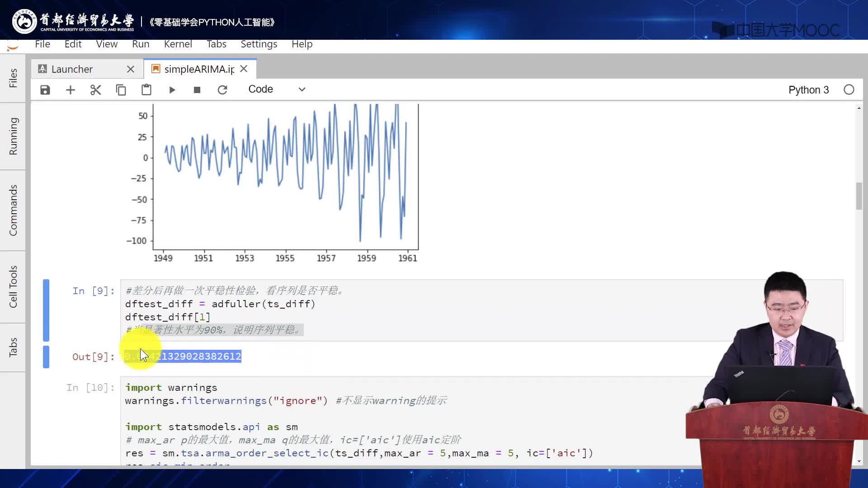Copy the selected cell
This screenshot has height=488, width=868.
point(121,90)
